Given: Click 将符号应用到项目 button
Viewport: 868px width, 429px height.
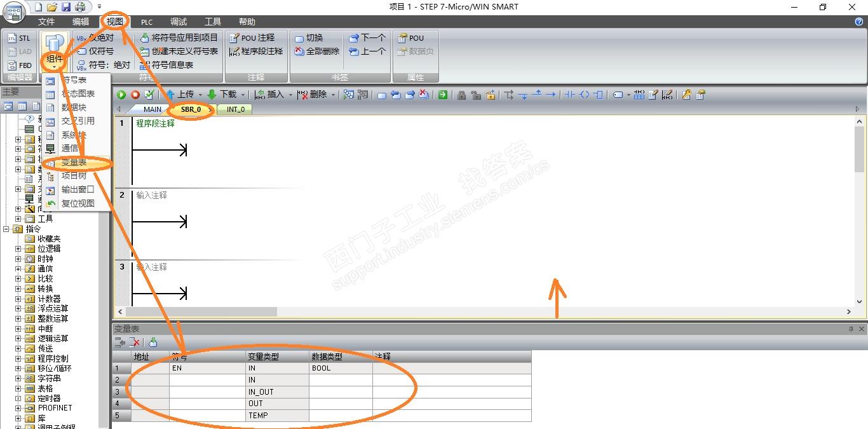Looking at the screenshot, I should (x=179, y=37).
